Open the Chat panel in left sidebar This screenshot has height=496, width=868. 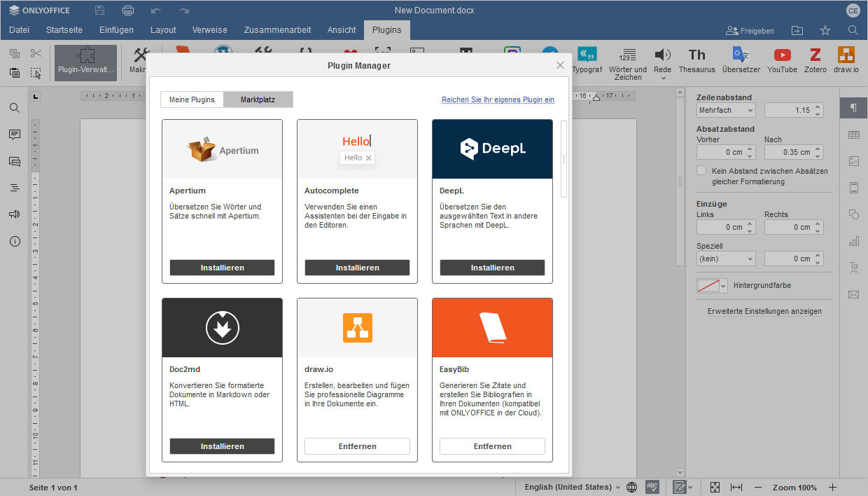(x=15, y=161)
